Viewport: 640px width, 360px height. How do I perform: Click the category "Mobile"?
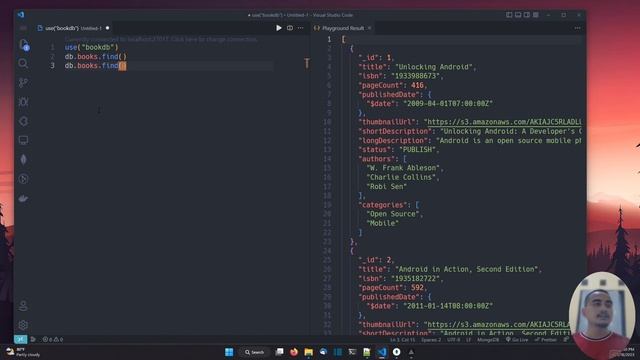(x=382, y=223)
